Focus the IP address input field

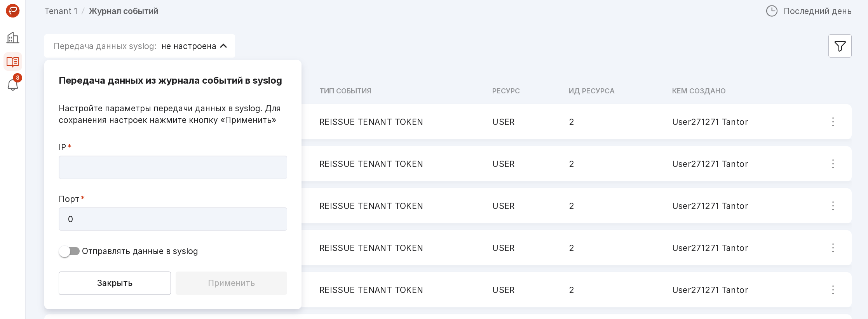[173, 167]
